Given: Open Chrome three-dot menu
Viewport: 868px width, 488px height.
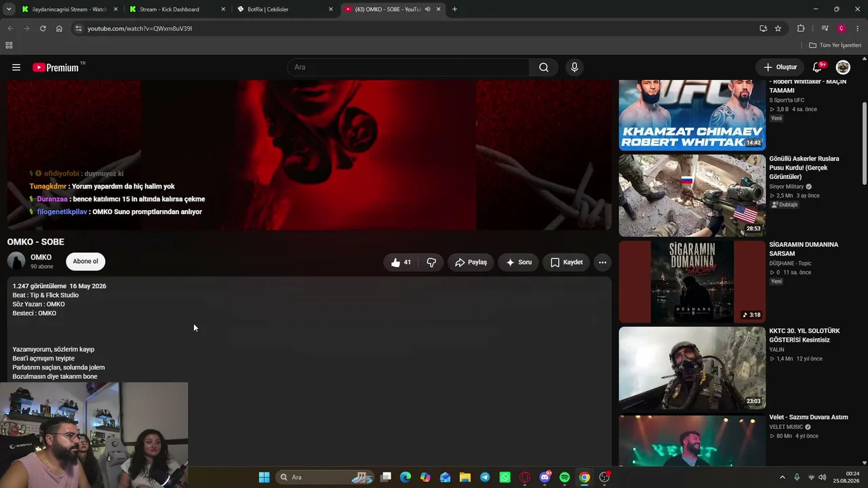Looking at the screenshot, I should click(x=858, y=28).
